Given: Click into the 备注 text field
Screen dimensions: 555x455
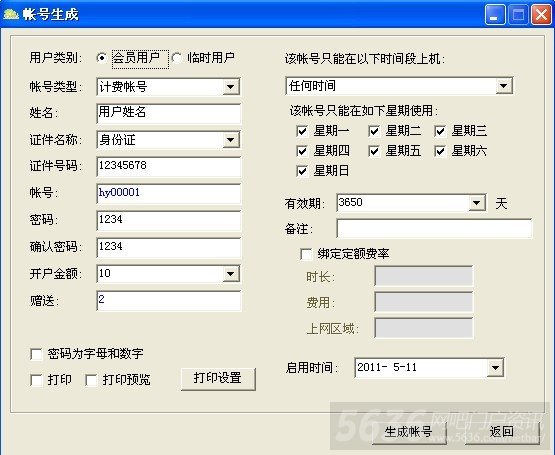Looking at the screenshot, I should point(434,228).
